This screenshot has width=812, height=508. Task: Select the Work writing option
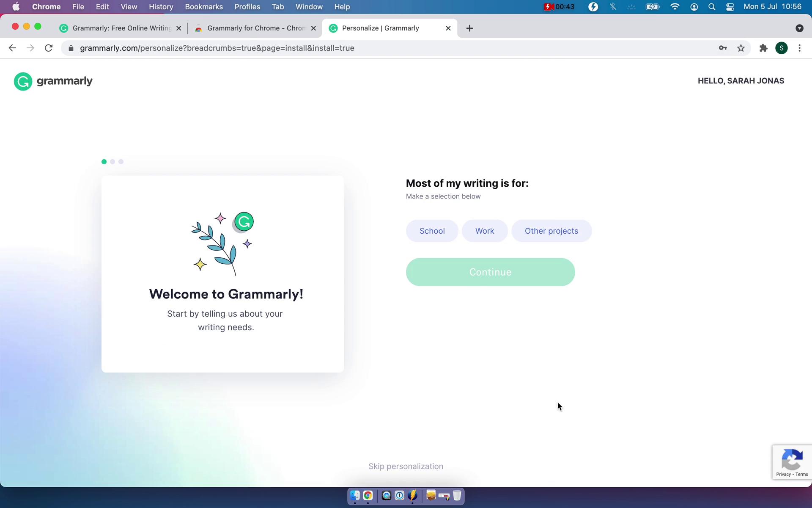pyautogui.click(x=485, y=231)
